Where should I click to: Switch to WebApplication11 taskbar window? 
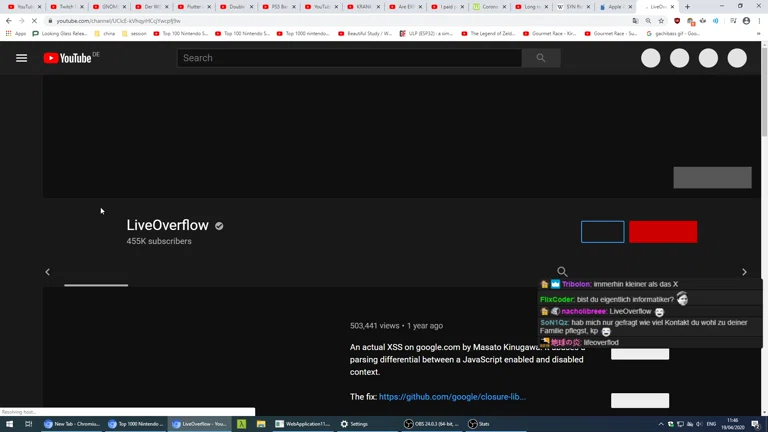tap(302, 424)
